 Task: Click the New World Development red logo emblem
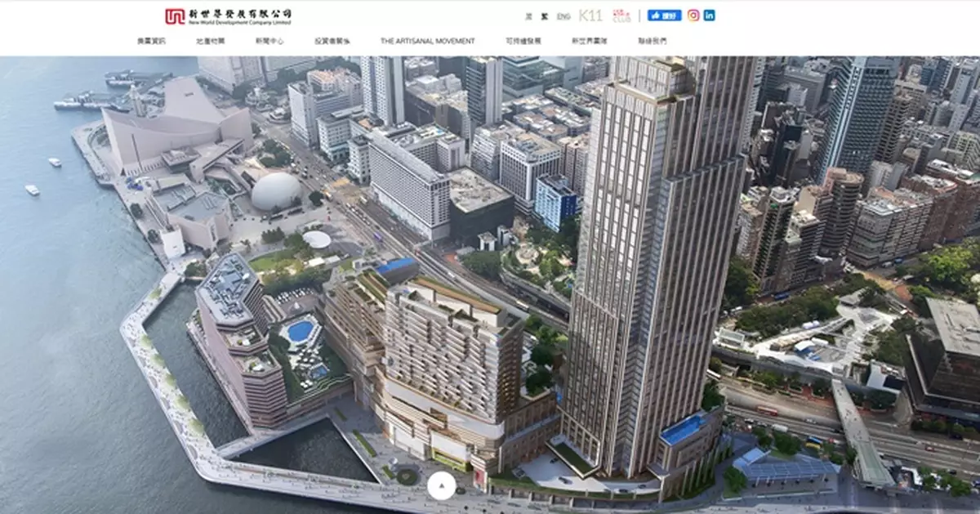pos(175,16)
